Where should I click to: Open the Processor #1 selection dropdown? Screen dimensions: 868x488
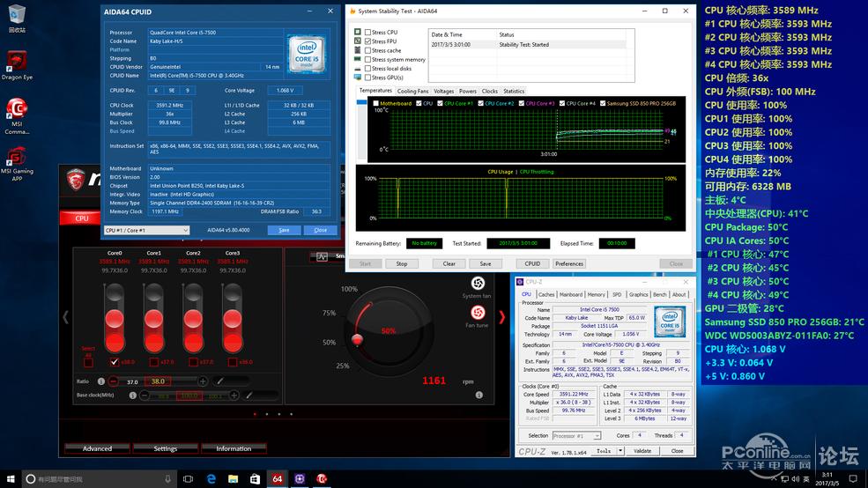(575, 435)
